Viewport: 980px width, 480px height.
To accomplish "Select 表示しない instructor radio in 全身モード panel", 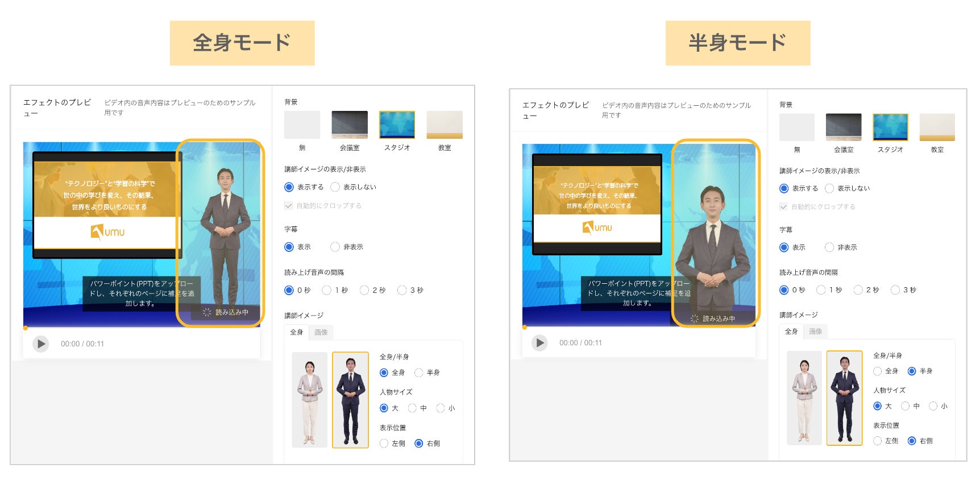I will [335, 187].
